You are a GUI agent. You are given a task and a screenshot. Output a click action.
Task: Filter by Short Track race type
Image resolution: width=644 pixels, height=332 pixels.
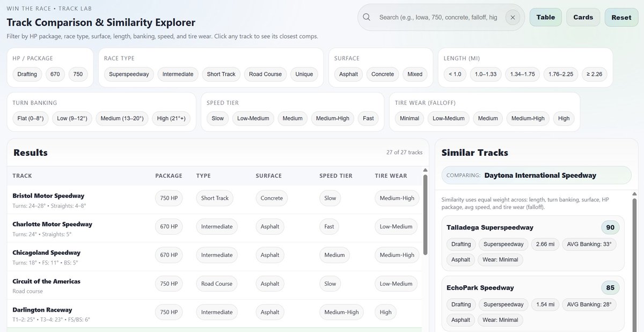(x=221, y=74)
